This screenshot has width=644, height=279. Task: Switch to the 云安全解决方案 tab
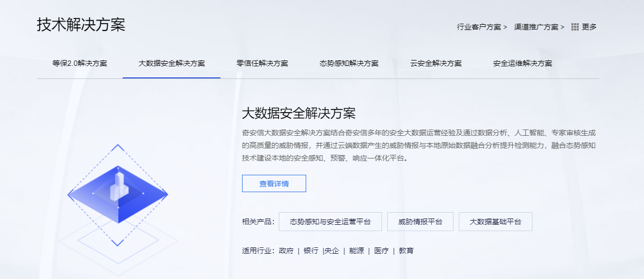[436, 63]
